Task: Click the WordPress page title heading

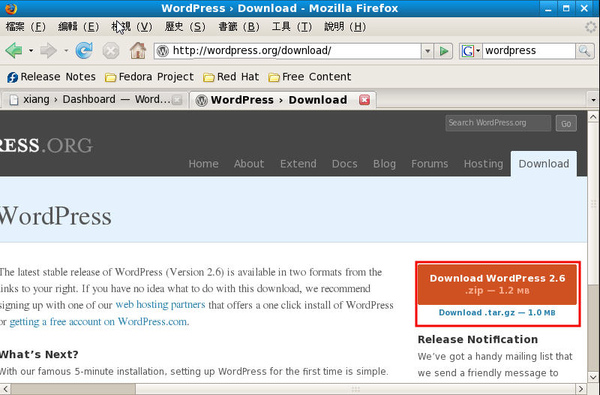Action: pyautogui.click(x=56, y=216)
